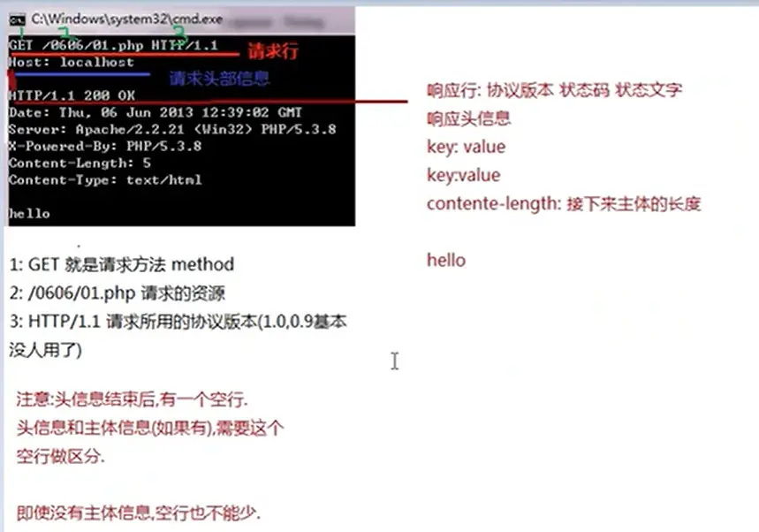Click the Server: Apache/2.2.21 header line
Screen dimensions: 759x532
click(172, 129)
